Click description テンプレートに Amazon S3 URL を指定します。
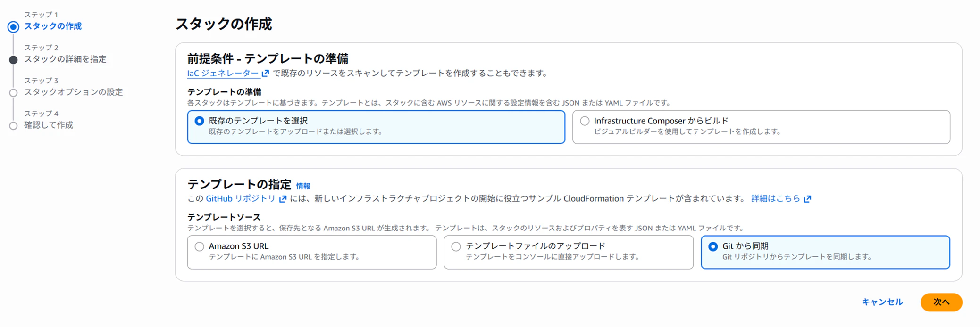Viewport: 980px width, 327px height. tap(285, 257)
